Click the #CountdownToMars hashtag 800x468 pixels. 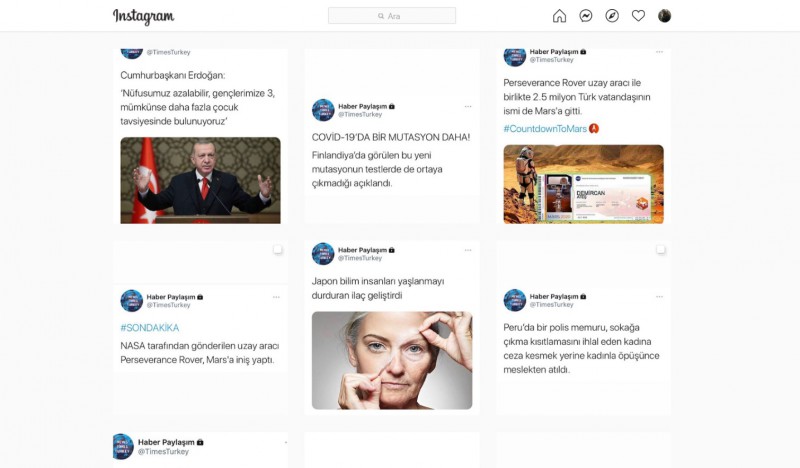click(545, 129)
